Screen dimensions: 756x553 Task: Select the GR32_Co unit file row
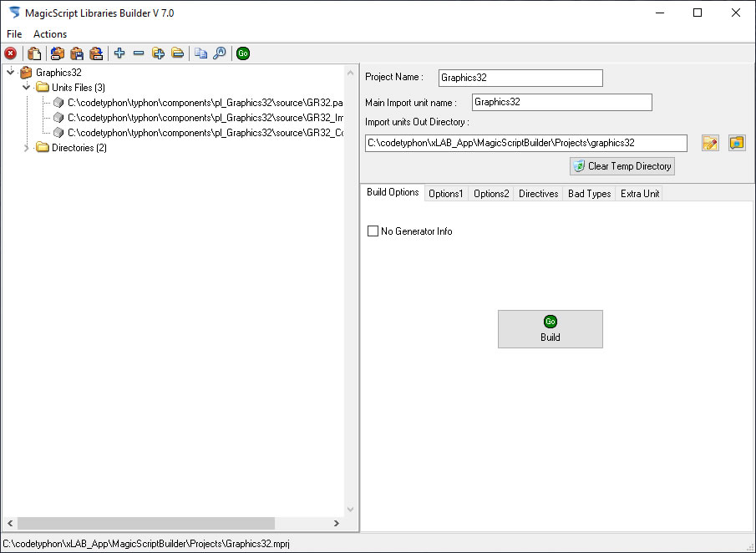205,133
